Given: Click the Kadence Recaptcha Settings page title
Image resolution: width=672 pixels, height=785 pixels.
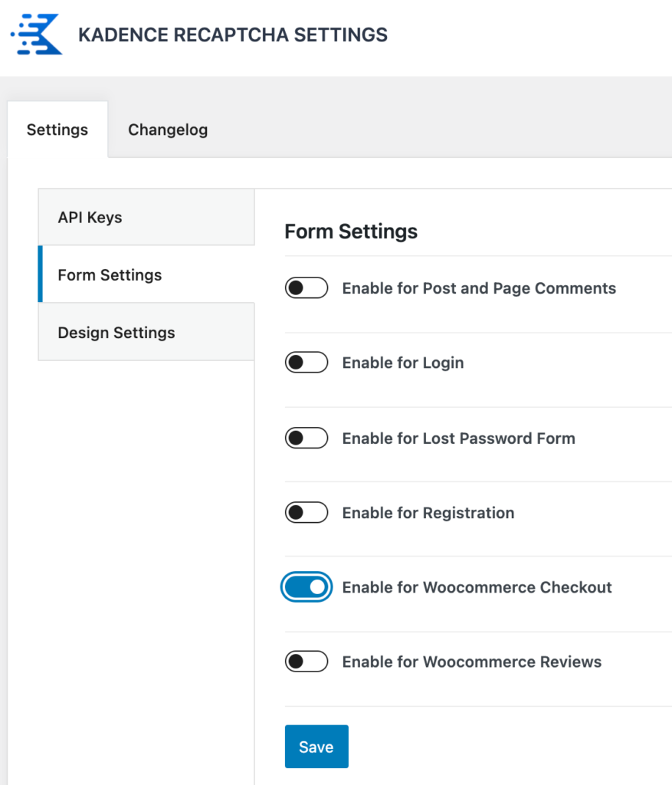Looking at the screenshot, I should [x=233, y=34].
